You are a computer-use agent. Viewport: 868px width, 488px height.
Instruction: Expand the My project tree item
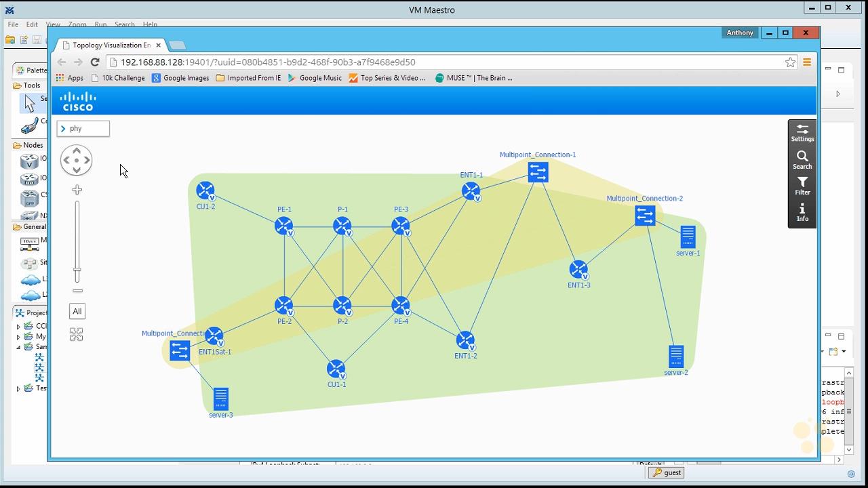point(18,337)
